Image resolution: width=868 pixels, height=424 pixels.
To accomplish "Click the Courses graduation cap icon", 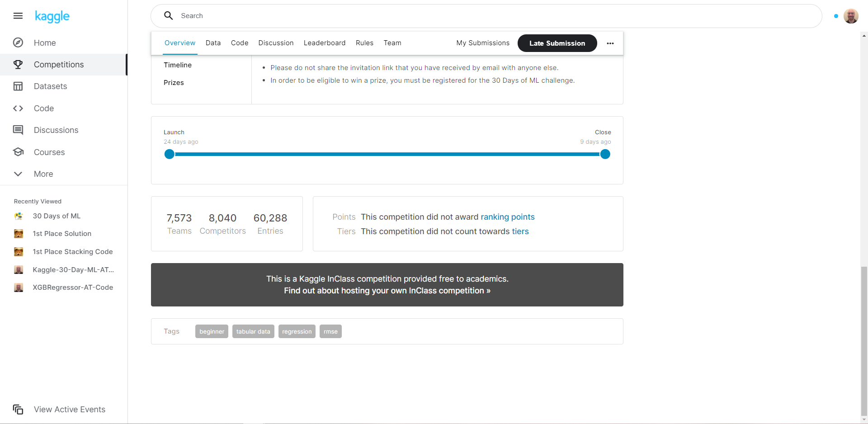I will pyautogui.click(x=18, y=152).
